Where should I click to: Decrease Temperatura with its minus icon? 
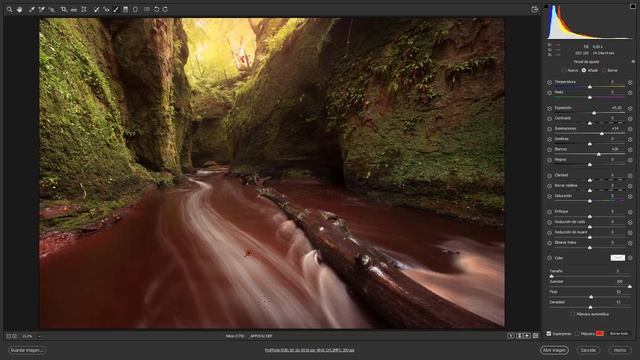click(549, 82)
